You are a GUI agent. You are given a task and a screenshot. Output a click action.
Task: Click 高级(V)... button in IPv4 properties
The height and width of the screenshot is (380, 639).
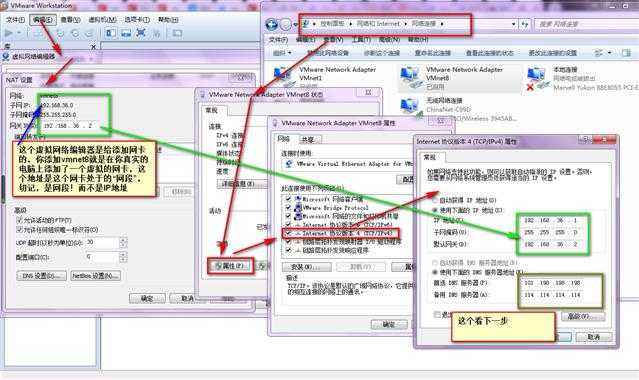point(583,316)
